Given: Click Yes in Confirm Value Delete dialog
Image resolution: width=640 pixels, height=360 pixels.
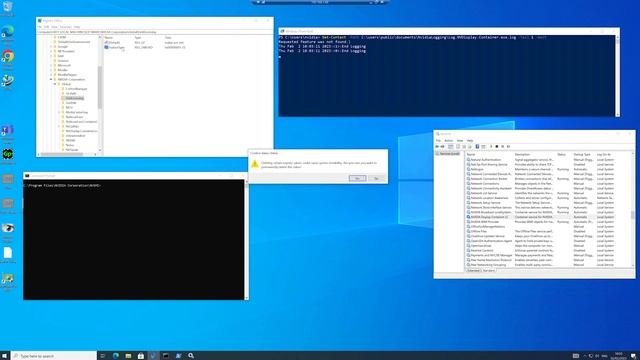Looking at the screenshot, I should point(357,178).
